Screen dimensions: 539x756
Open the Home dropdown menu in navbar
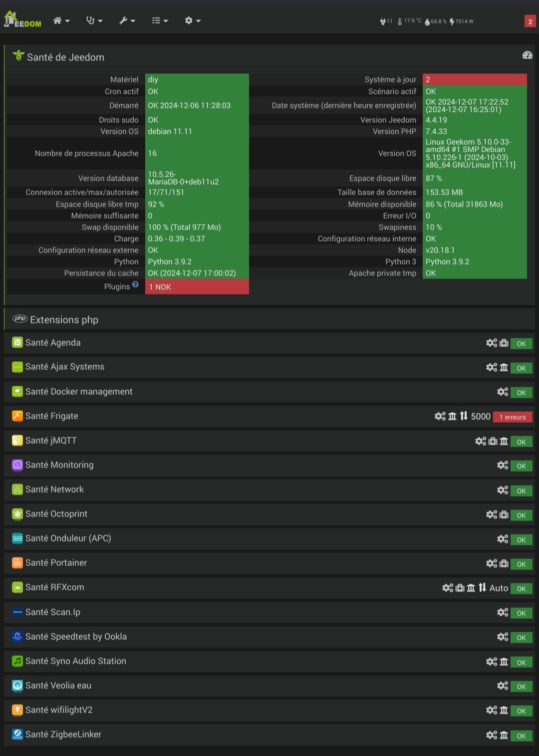[x=61, y=20]
